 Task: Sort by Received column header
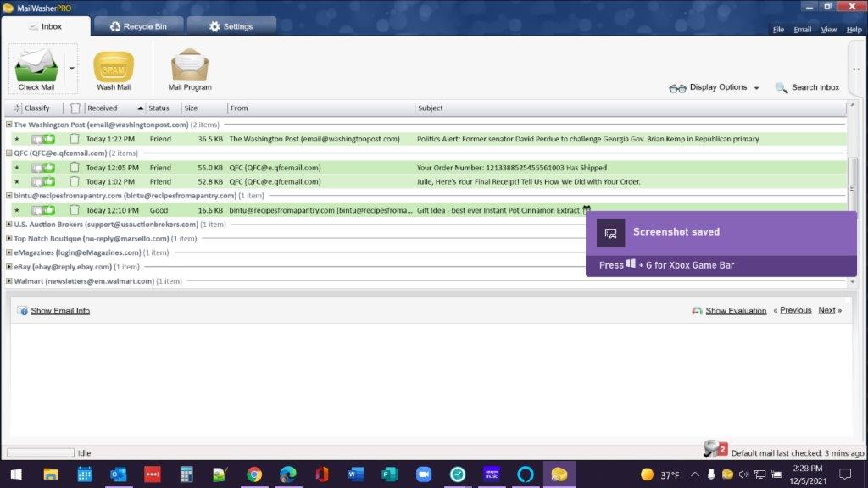pos(103,108)
